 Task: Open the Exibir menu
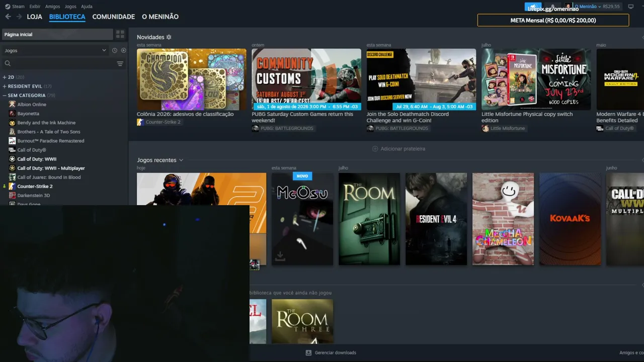click(x=35, y=7)
